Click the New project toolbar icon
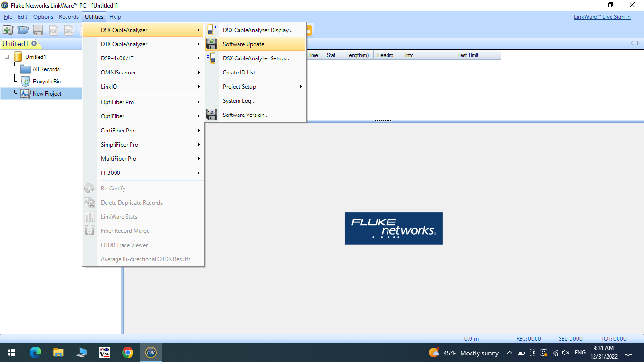644x362 pixels. 8,31
